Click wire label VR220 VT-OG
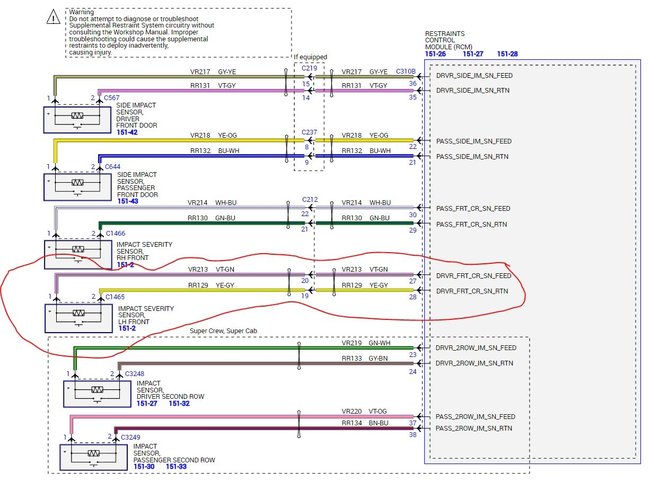650x482 pixels. coord(364,411)
